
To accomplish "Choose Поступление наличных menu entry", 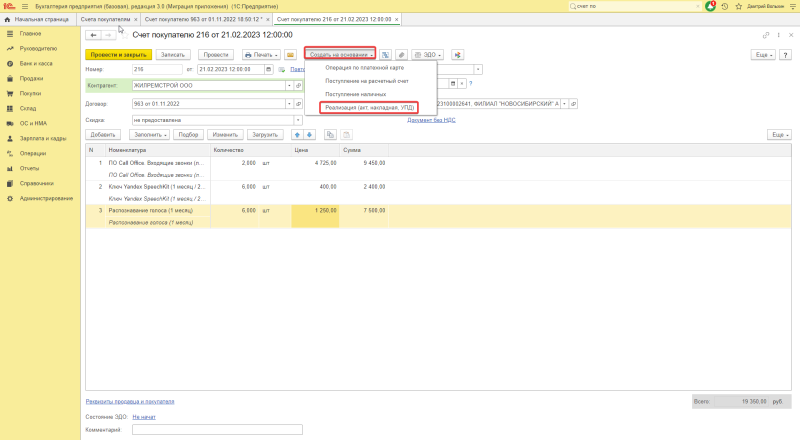I will [x=356, y=94].
